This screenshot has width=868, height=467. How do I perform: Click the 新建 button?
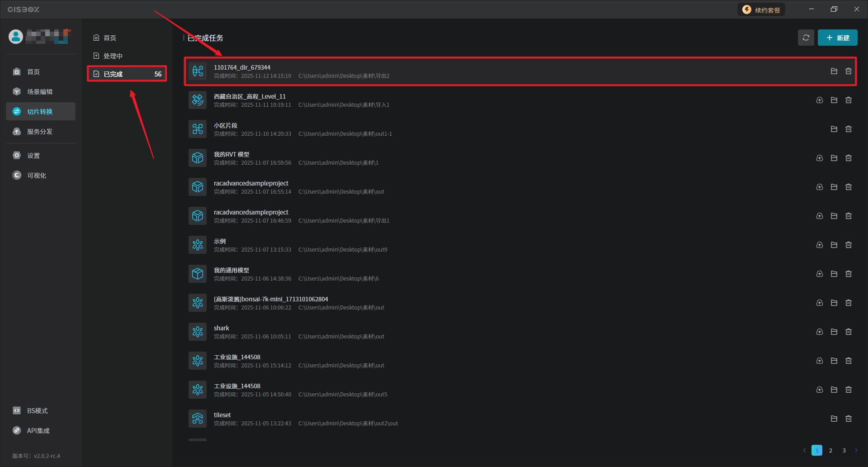click(837, 38)
